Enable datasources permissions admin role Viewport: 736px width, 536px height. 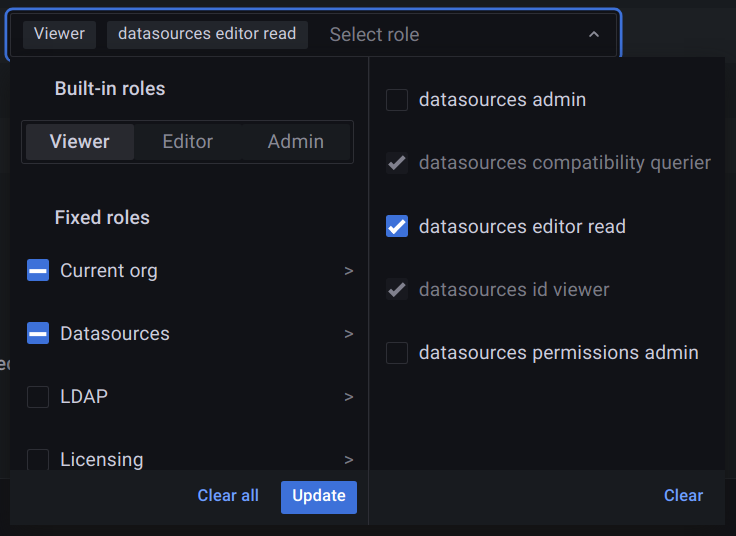coord(397,353)
